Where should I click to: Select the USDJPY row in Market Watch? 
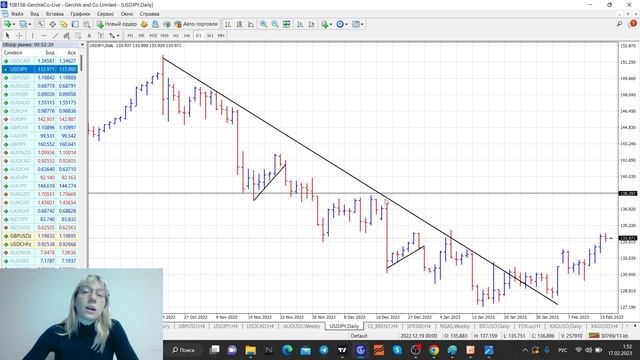(x=40, y=69)
